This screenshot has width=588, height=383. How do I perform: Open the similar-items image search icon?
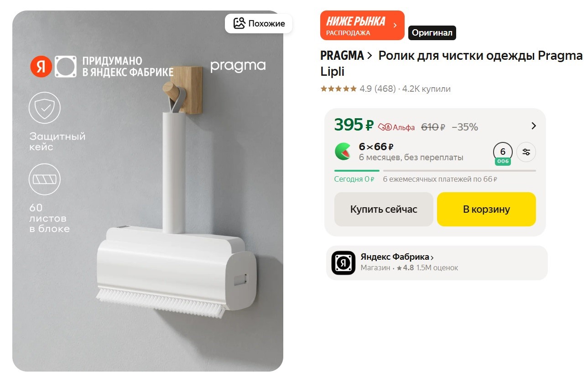click(x=239, y=24)
